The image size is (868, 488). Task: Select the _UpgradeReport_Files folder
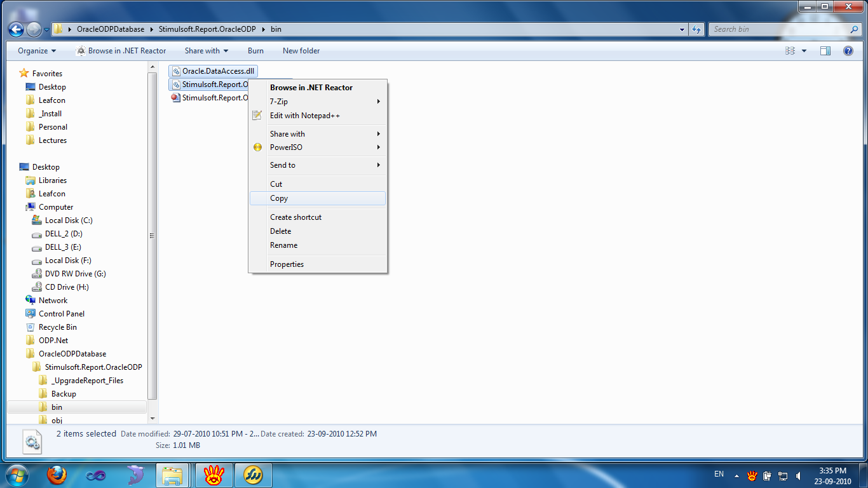87,381
